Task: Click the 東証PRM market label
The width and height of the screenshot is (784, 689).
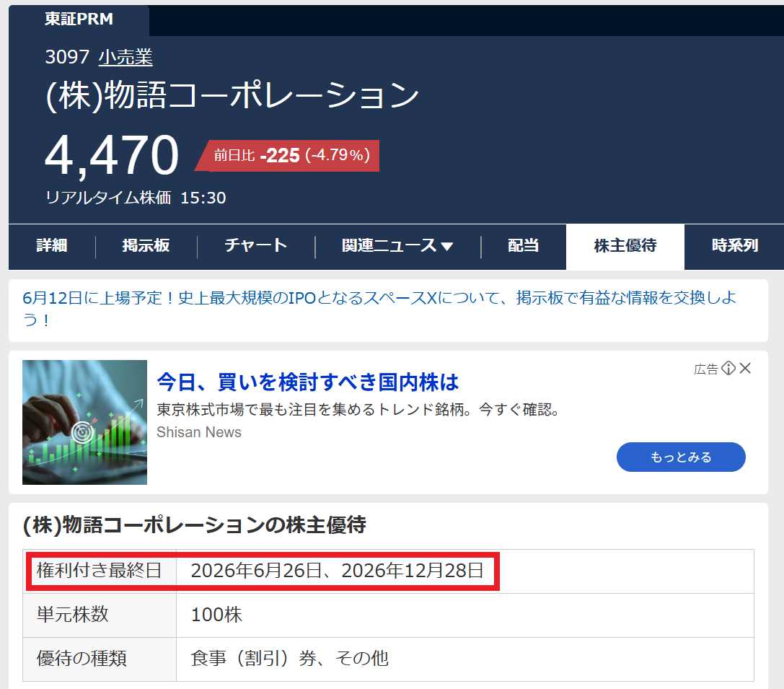Action: coord(79,19)
